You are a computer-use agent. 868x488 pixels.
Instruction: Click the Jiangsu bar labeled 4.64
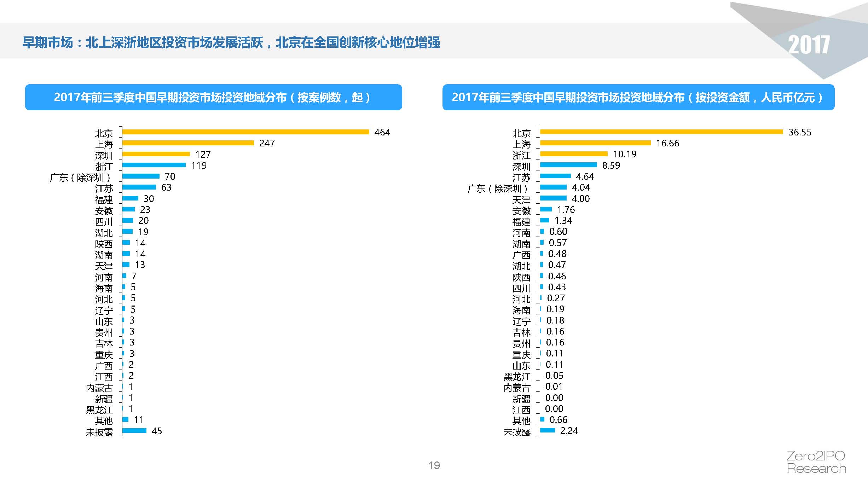(555, 176)
